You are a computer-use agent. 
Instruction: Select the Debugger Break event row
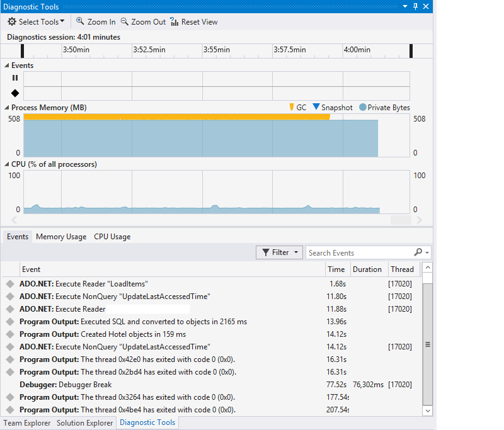coord(211,385)
